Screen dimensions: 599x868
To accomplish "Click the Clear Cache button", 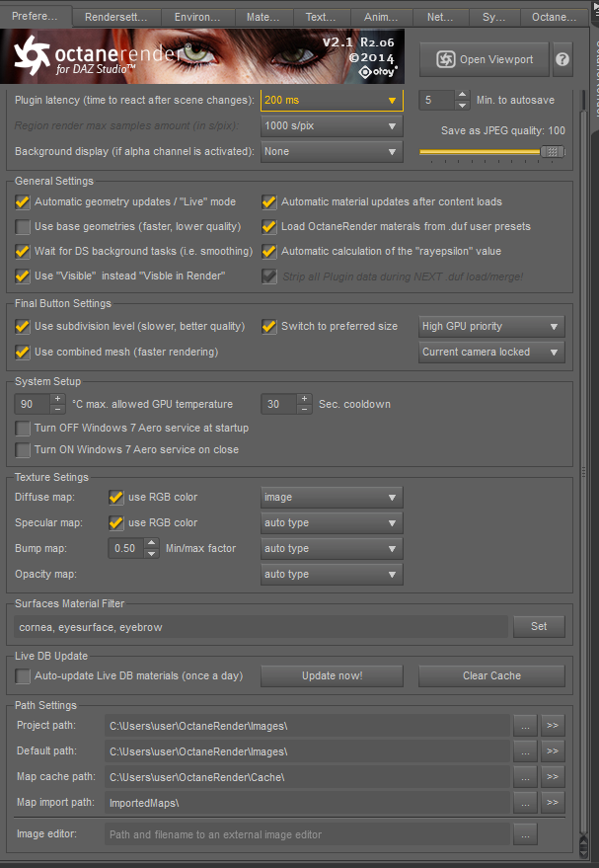I will pyautogui.click(x=491, y=675).
